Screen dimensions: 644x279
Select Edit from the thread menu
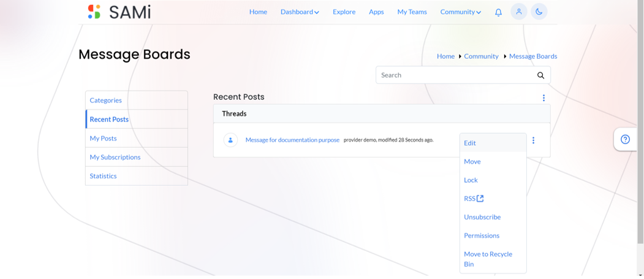(x=493, y=143)
